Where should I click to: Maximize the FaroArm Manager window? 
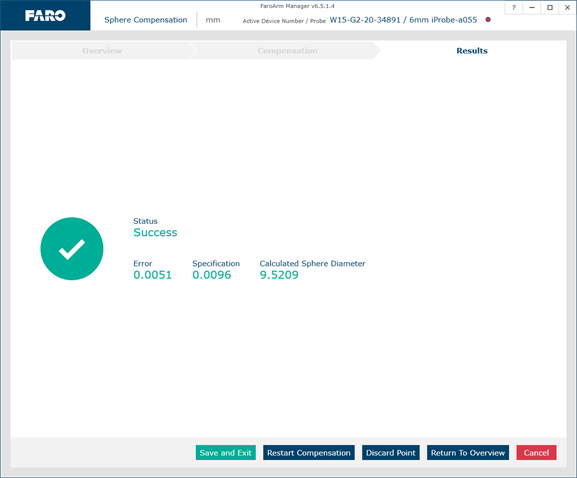[x=550, y=8]
